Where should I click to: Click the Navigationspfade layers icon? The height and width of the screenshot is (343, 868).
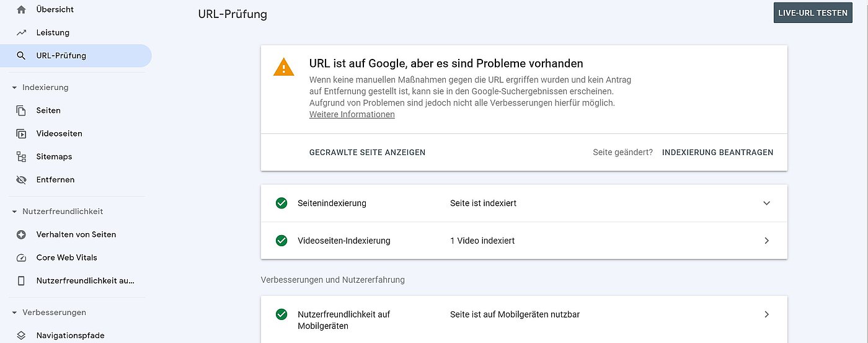click(x=22, y=336)
